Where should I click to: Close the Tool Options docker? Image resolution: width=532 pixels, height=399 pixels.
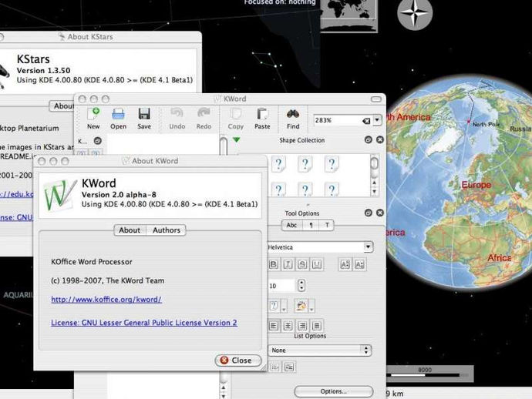tap(380, 213)
